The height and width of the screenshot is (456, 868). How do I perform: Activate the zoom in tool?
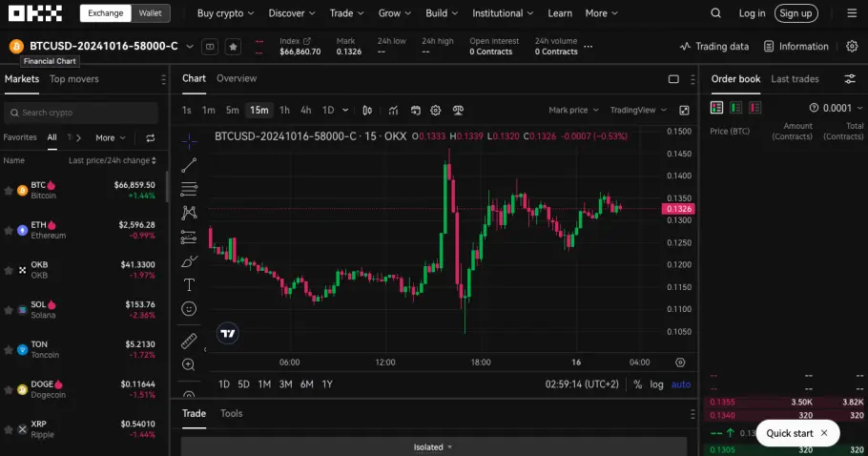(x=189, y=364)
